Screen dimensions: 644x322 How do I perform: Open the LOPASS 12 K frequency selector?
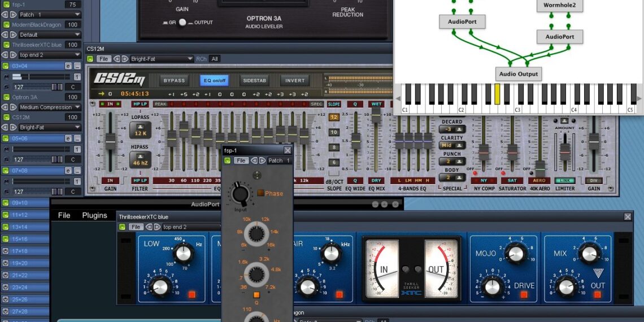141,130
